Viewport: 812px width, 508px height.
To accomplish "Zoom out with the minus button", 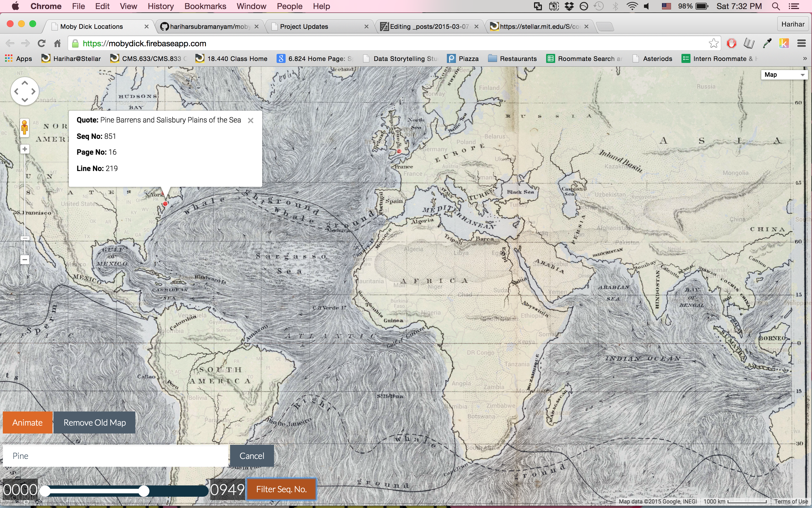I will pyautogui.click(x=25, y=259).
